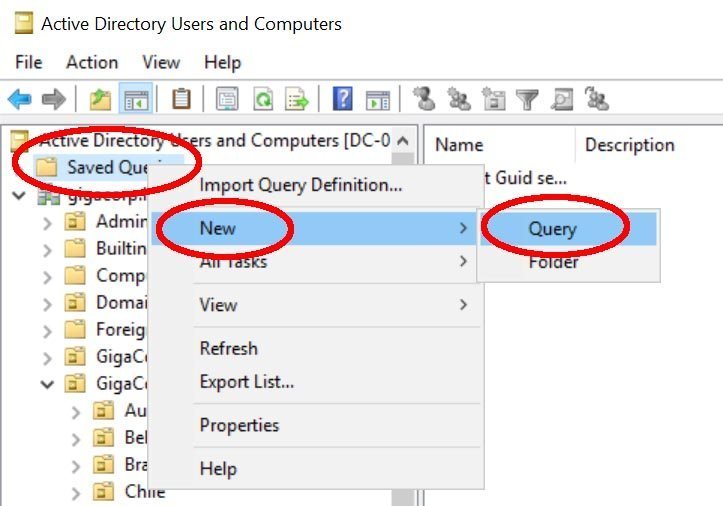Screen dimensions: 723x506
Task: Click the Builtin folder icon in tree
Action: tap(75, 248)
